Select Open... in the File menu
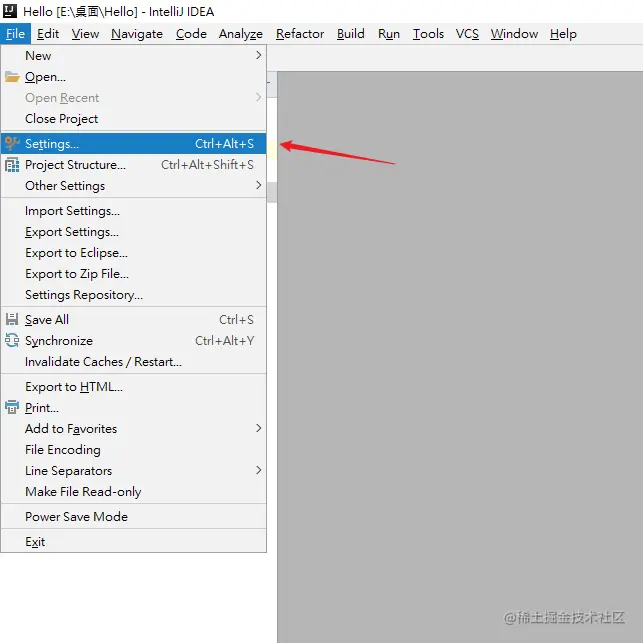This screenshot has height=643, width=643. pyautogui.click(x=134, y=77)
